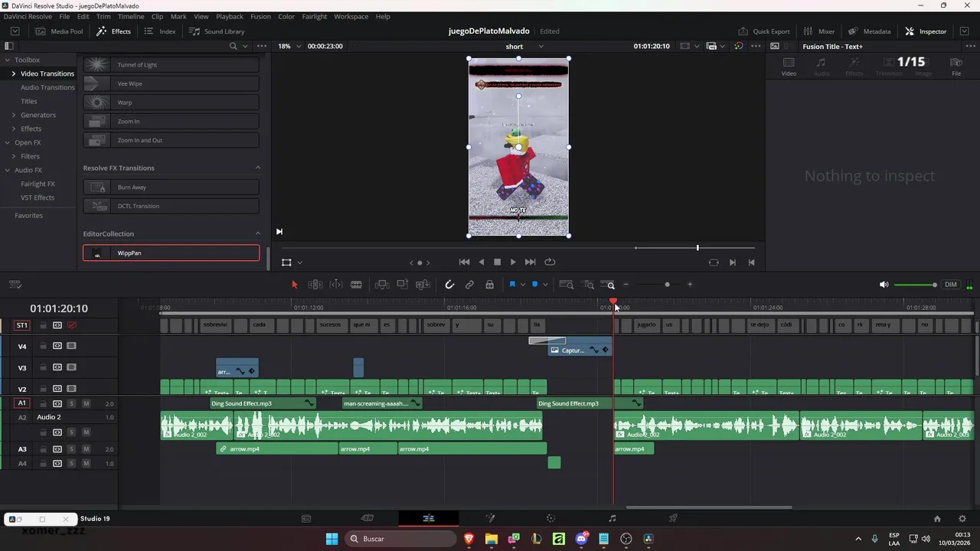Open the Flag color dropdown arrow

point(523,285)
